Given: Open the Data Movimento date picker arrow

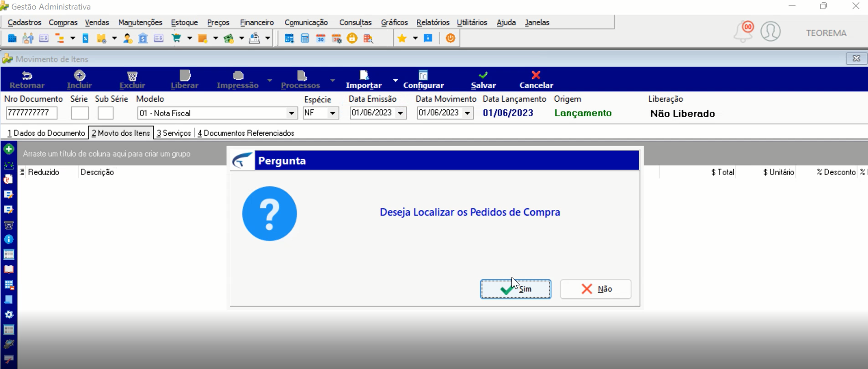Looking at the screenshot, I should [467, 113].
